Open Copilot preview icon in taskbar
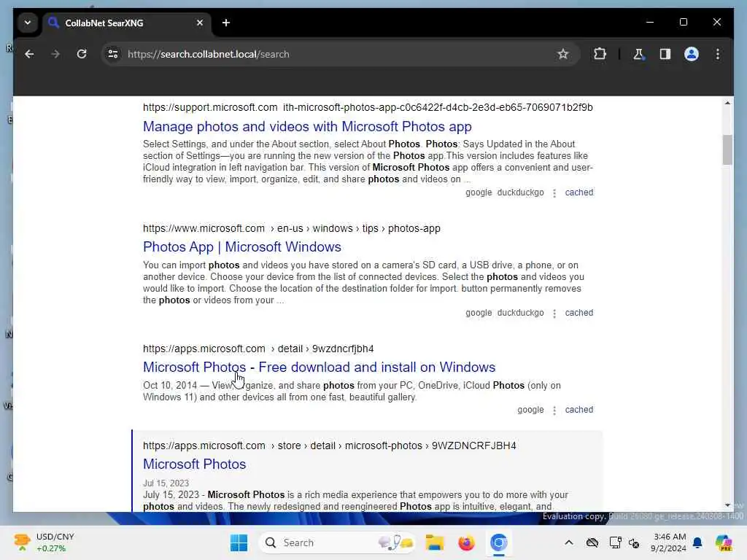747x560 pixels. click(724, 542)
